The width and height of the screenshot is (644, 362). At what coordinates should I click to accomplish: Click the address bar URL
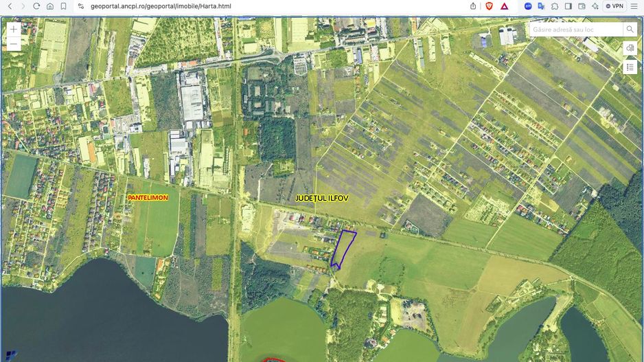coord(161,6)
